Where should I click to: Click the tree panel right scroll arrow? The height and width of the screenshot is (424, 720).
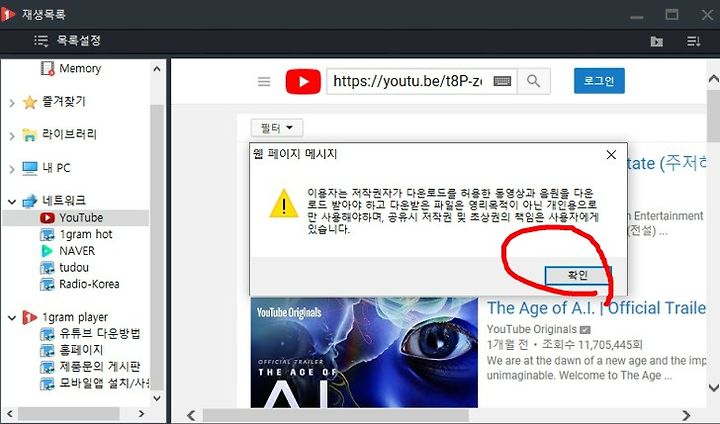coord(141,414)
